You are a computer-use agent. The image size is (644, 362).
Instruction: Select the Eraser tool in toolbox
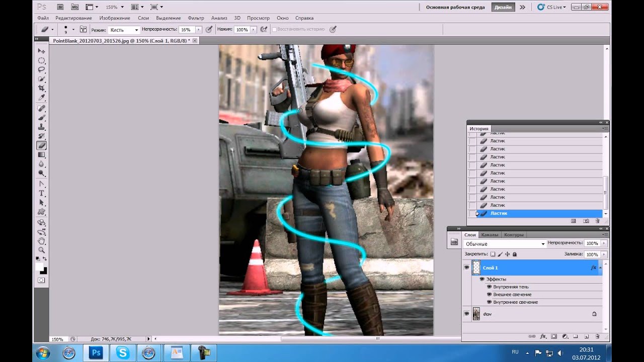click(x=42, y=146)
